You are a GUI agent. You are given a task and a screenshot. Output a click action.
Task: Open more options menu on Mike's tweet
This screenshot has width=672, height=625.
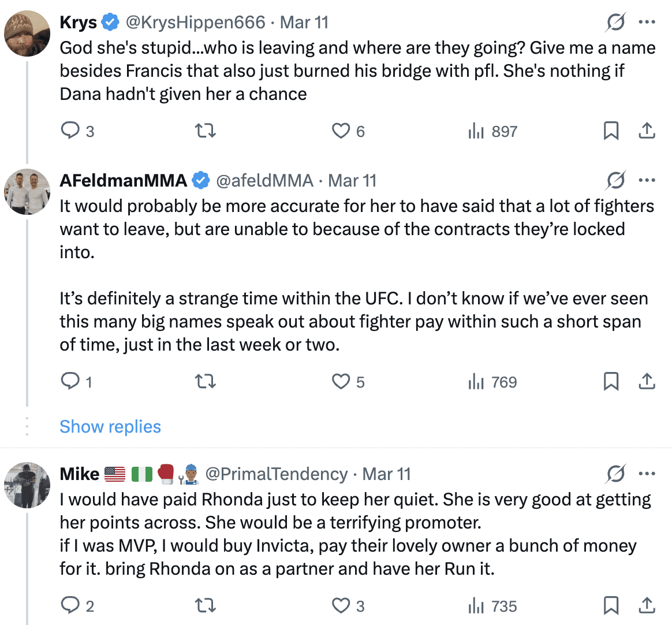(x=647, y=474)
